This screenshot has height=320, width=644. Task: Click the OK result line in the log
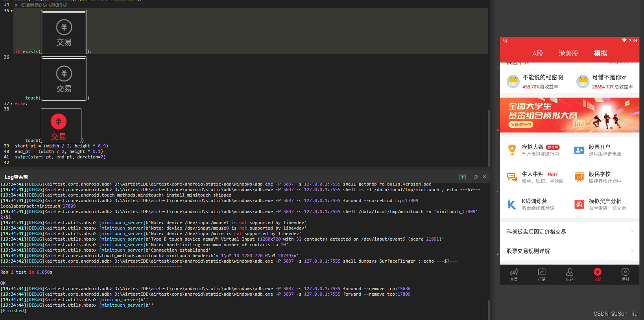coord(3,283)
